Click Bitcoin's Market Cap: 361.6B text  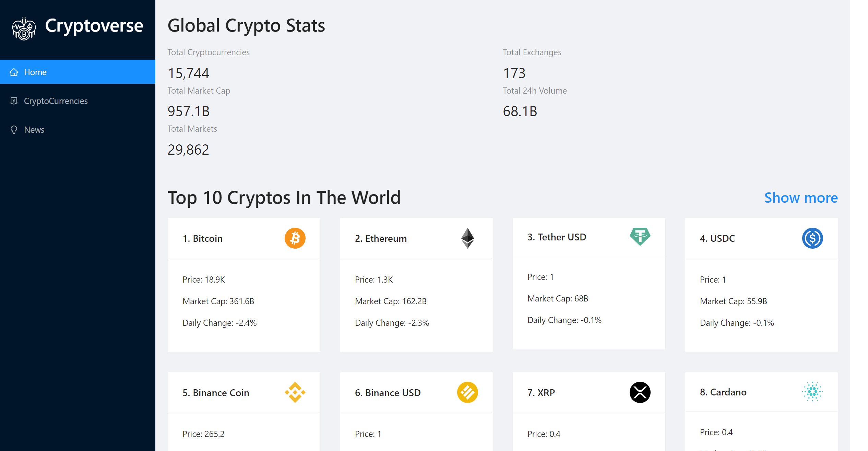218,301
